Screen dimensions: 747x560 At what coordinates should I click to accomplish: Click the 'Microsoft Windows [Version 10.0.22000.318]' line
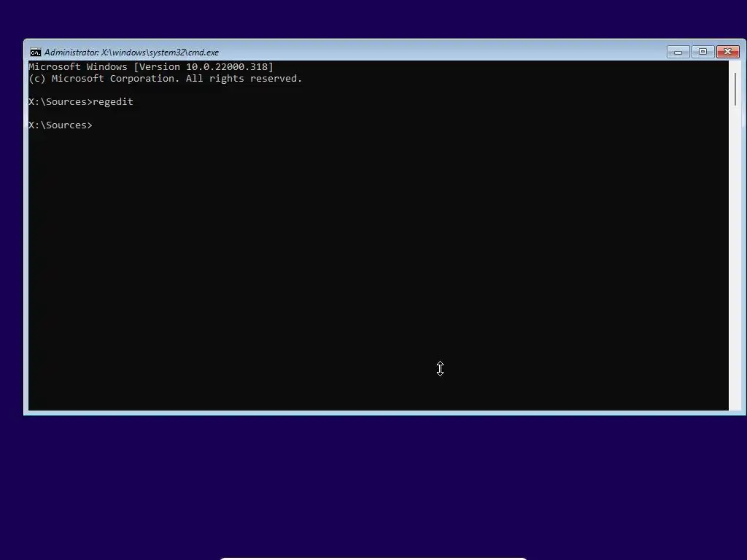(x=151, y=66)
